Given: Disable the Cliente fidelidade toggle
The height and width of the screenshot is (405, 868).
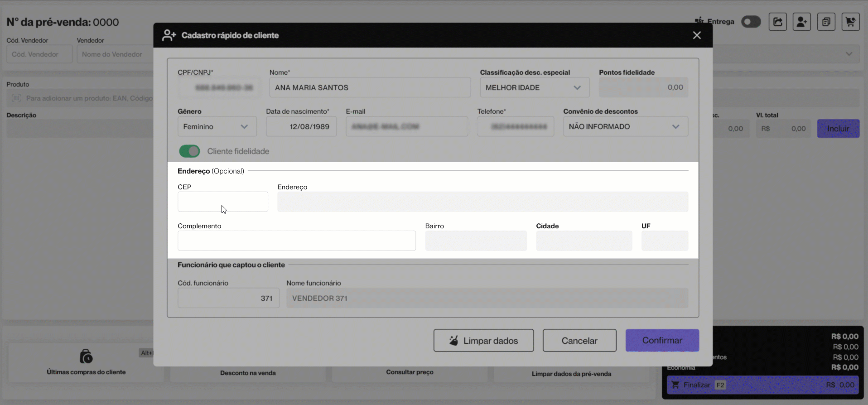Looking at the screenshot, I should click(x=189, y=151).
